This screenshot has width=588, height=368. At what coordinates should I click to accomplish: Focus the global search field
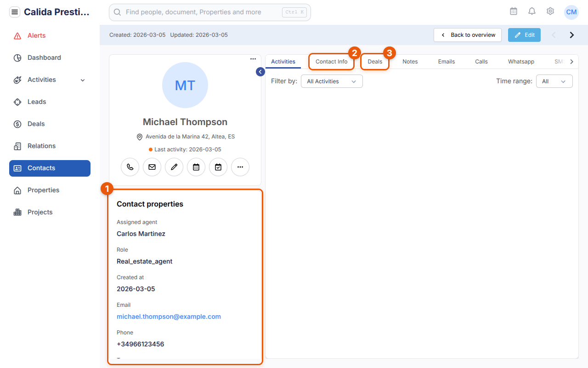pos(210,12)
